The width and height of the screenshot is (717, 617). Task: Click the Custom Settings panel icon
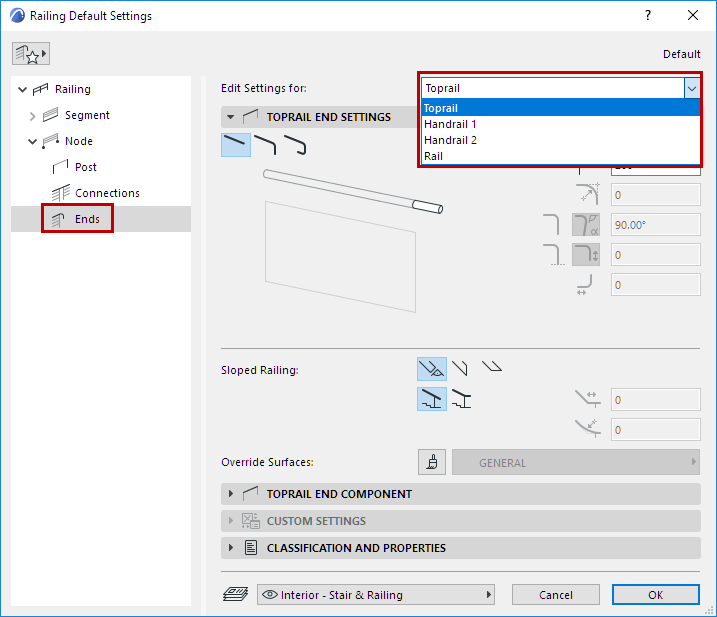[x=251, y=520]
